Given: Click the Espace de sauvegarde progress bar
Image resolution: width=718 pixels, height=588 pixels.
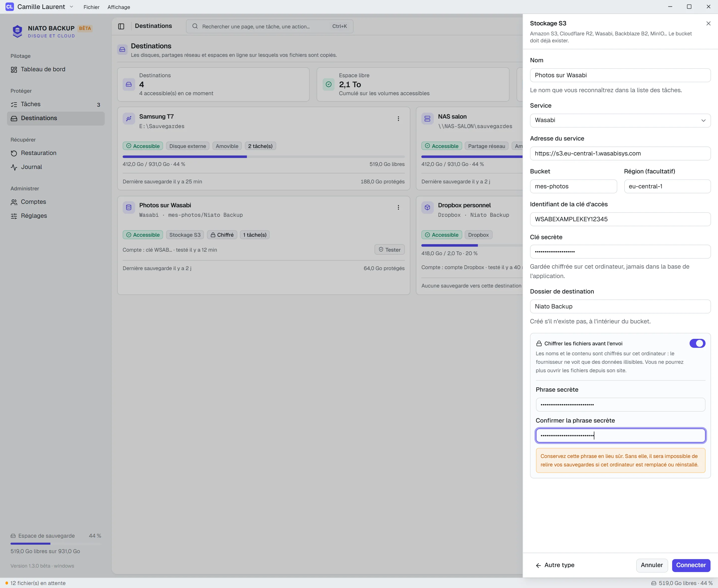Looking at the screenshot, I should click(56, 544).
